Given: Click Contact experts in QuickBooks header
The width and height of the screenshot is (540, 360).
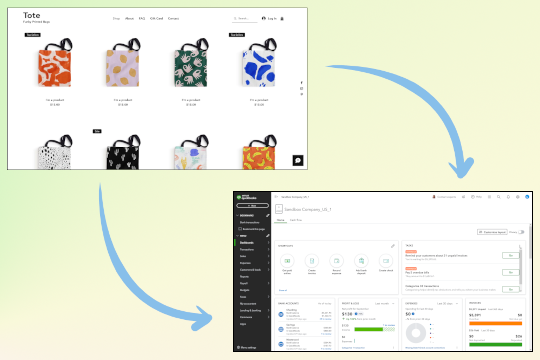Looking at the screenshot, I should coord(444,197).
